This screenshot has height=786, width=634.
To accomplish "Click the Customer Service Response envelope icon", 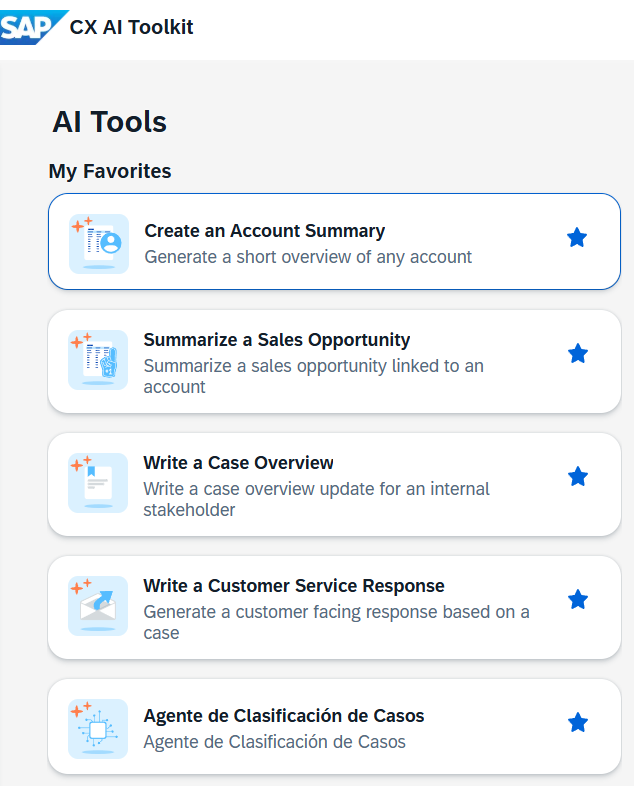I will [x=98, y=605].
